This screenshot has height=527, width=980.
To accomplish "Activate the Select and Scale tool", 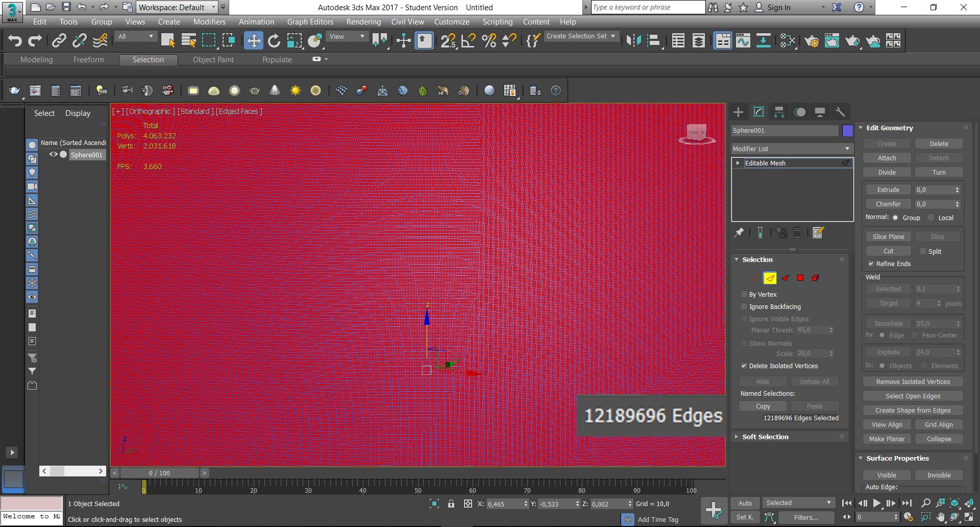I will click(x=295, y=40).
